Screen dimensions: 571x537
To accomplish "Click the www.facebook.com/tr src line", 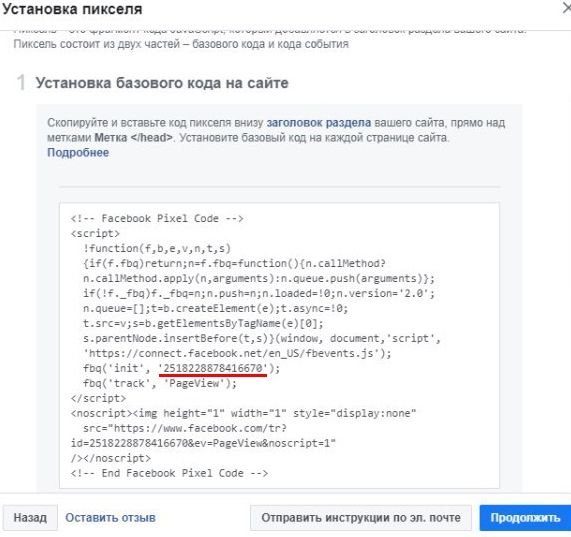I will 185,429.
